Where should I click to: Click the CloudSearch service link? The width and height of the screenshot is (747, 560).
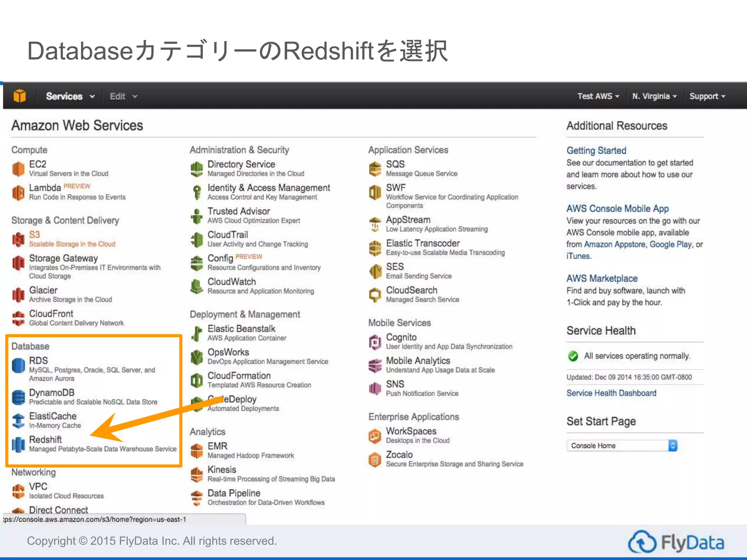pos(411,290)
